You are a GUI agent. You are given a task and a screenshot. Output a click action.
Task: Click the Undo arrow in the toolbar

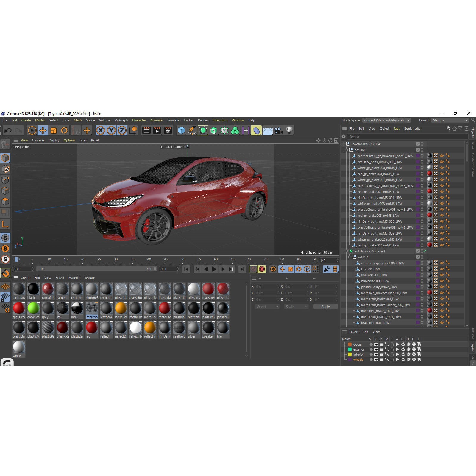pos(8,130)
